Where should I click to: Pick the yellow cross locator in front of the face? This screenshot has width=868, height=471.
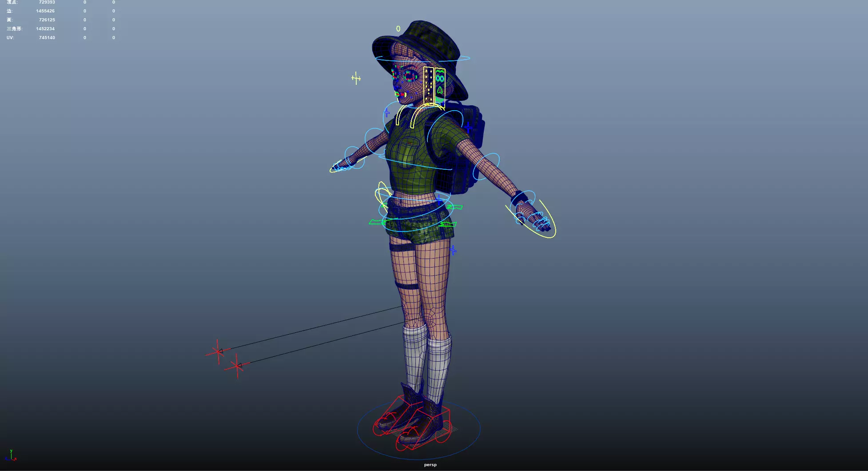[356, 78]
